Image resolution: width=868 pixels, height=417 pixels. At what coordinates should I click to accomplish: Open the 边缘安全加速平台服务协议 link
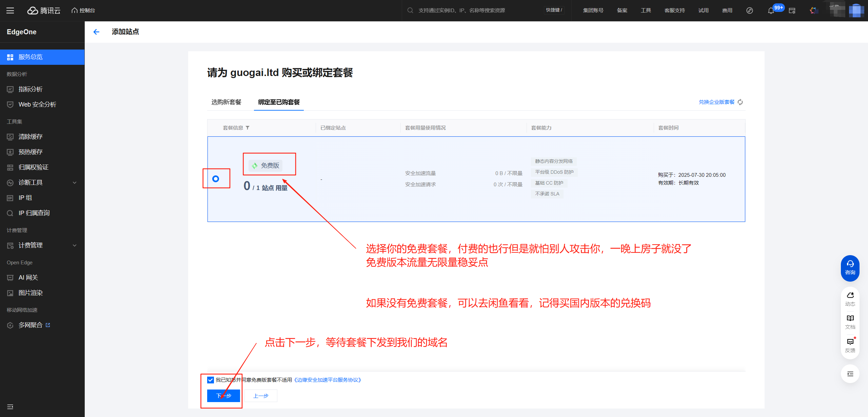coord(328,380)
